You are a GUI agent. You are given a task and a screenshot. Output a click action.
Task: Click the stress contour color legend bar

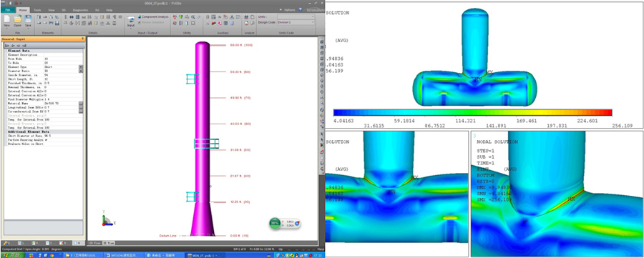click(x=472, y=113)
